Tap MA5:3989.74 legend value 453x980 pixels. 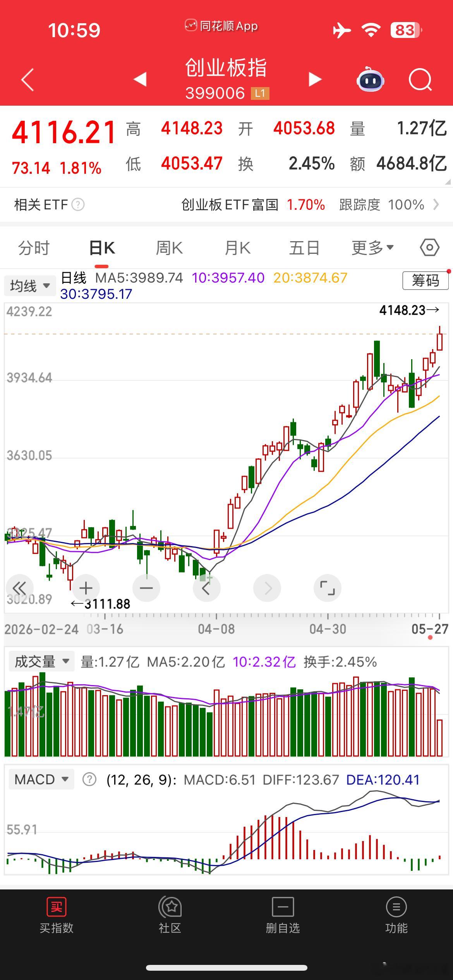click(x=139, y=278)
